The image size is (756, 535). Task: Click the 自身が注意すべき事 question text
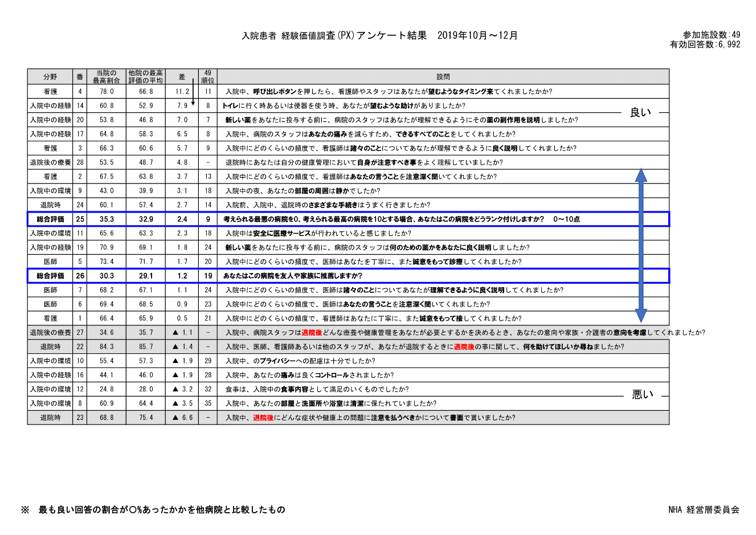pos(364,162)
